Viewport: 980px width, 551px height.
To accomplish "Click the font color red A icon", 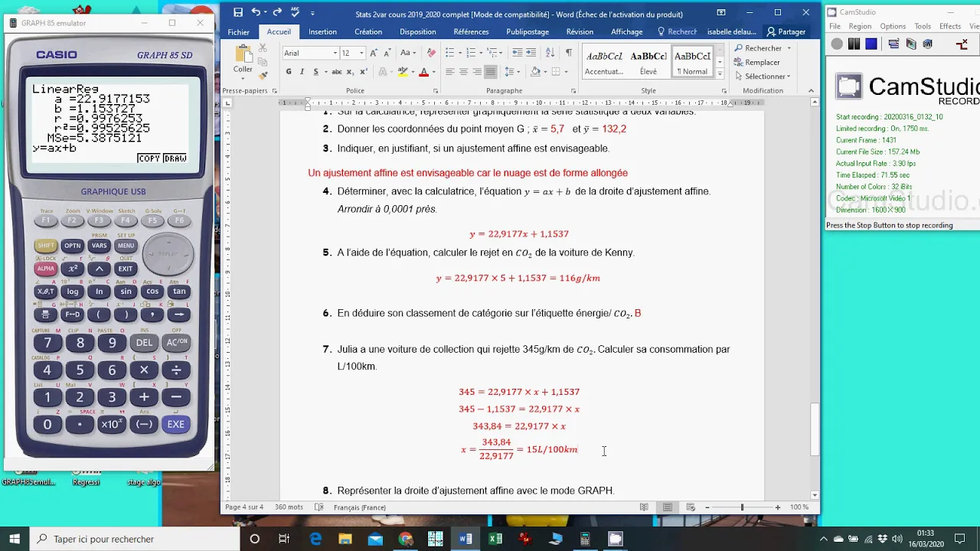I will [424, 72].
